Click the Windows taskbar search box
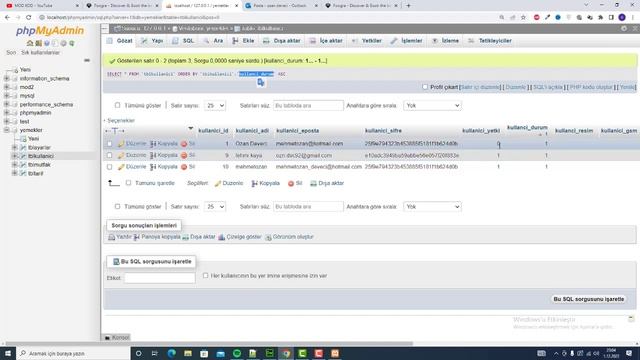This screenshot has height=360, width=640. click(x=73, y=353)
